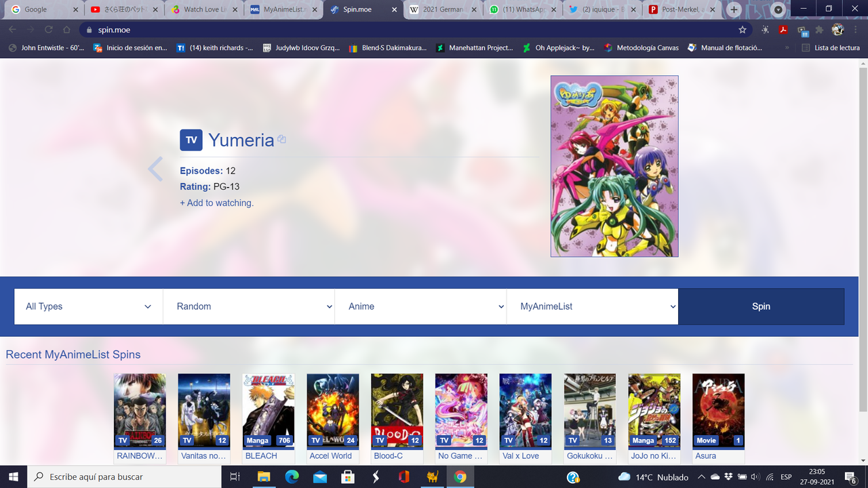Open the Anime media dropdown
Viewport: 868px width, 488px height.
[420, 306]
